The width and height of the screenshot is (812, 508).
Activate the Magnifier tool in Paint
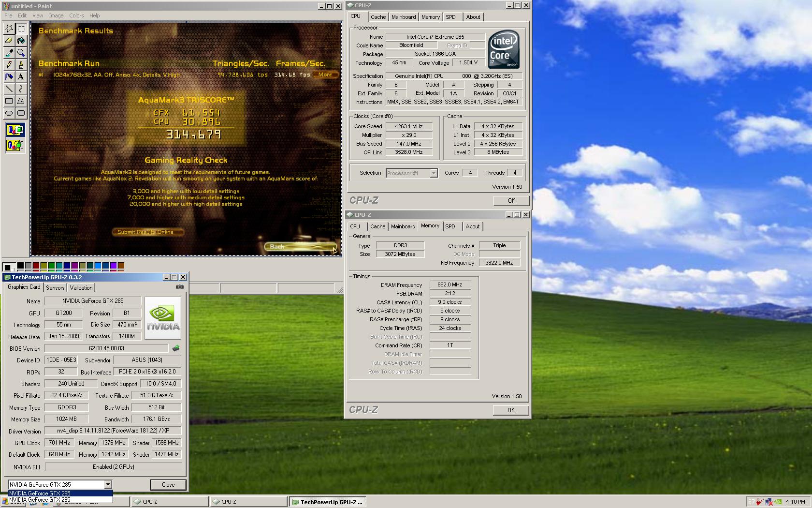pos(21,53)
